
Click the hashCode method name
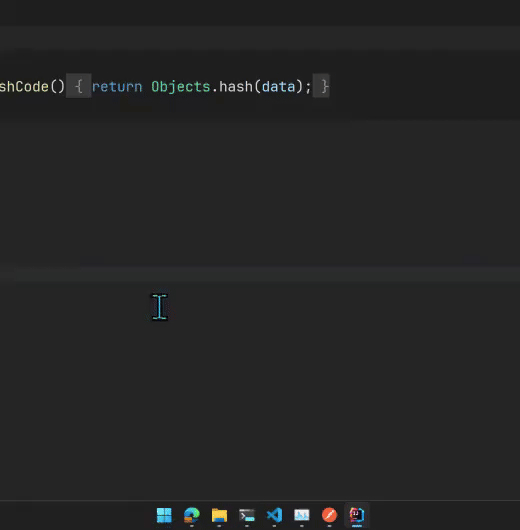point(24,87)
